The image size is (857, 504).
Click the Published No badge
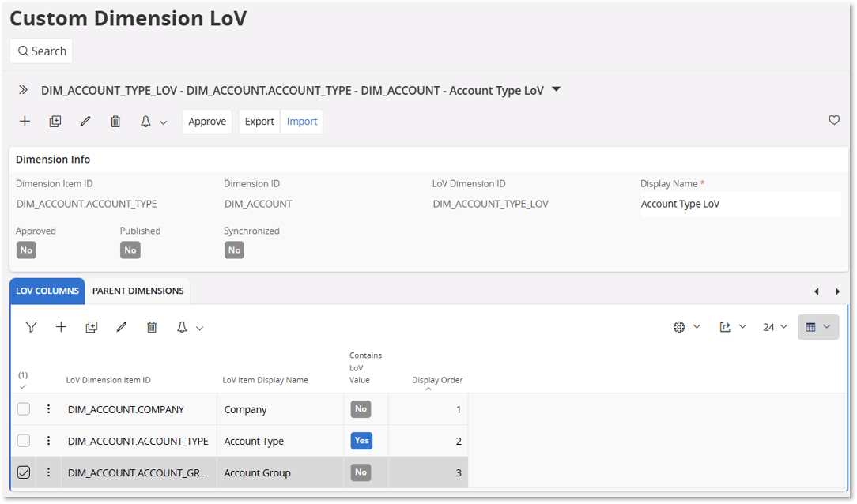[130, 250]
